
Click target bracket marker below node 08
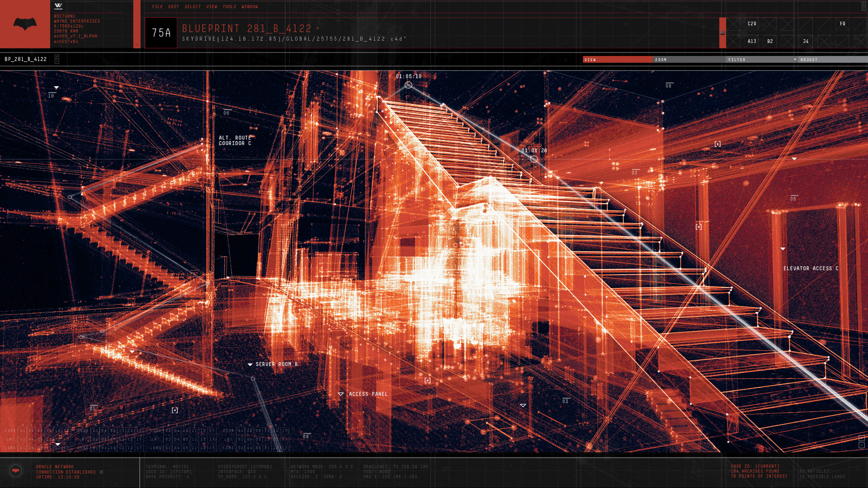(717, 144)
